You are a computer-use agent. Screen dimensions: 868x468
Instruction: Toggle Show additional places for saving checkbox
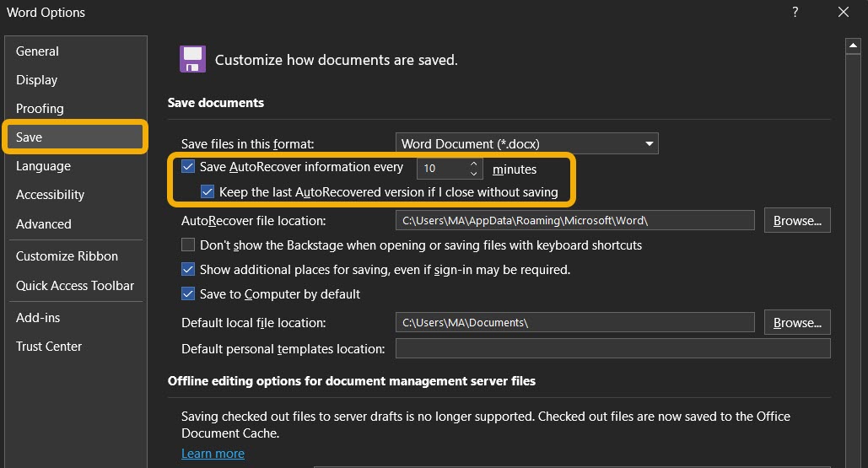pos(188,269)
